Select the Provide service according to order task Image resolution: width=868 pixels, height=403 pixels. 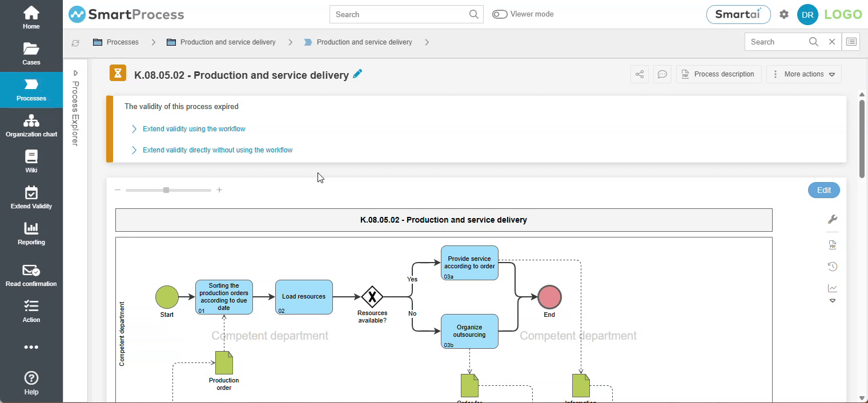tap(469, 263)
